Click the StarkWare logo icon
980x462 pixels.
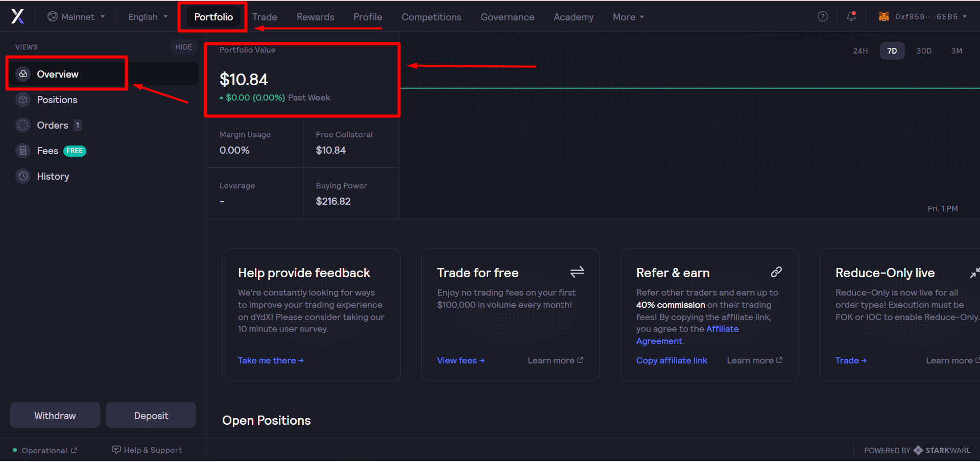918,450
